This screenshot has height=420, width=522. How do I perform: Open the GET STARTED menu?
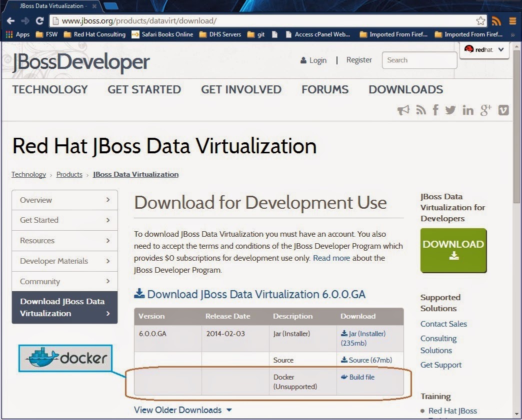(144, 89)
